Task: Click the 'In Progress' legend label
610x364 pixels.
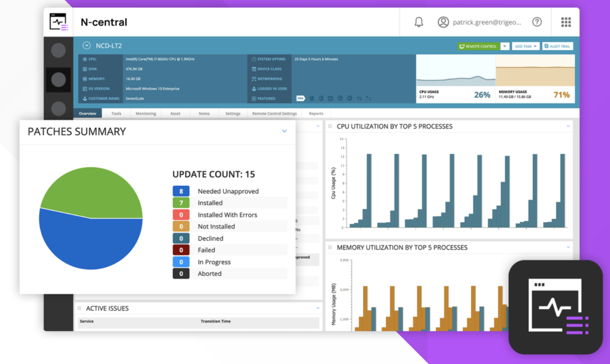Action: click(x=214, y=262)
